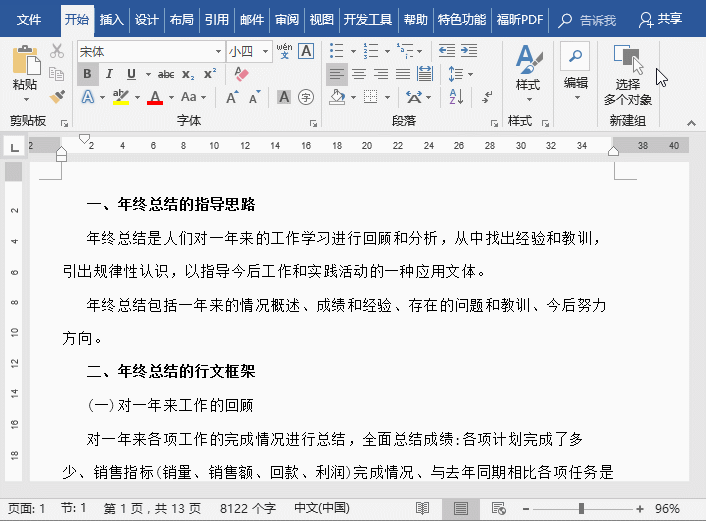Center align the paragraph
The height and width of the screenshot is (521, 706).
tap(359, 74)
